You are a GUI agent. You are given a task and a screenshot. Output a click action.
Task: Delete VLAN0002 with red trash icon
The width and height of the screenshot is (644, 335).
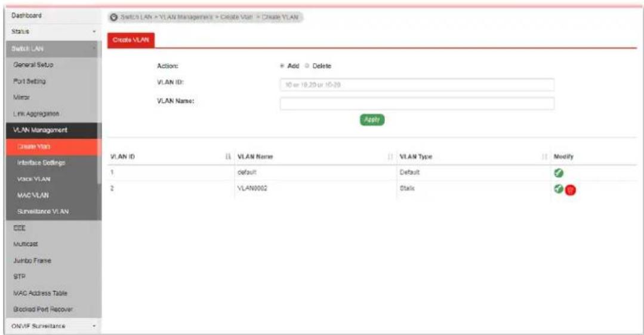[x=571, y=190]
